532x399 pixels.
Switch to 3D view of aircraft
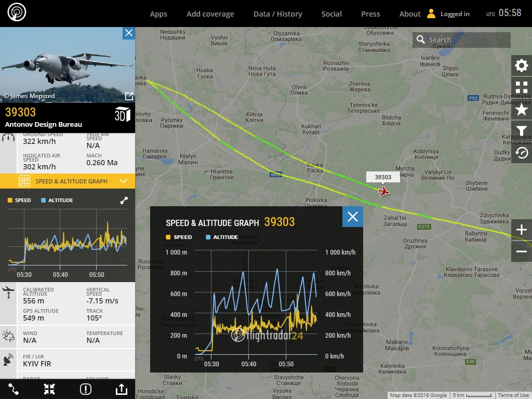(122, 115)
